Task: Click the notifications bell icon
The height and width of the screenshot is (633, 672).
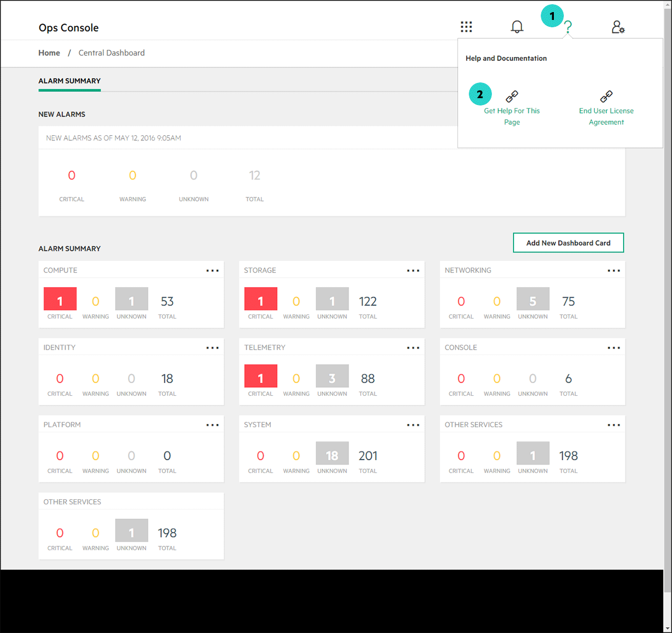Action: pyautogui.click(x=517, y=27)
